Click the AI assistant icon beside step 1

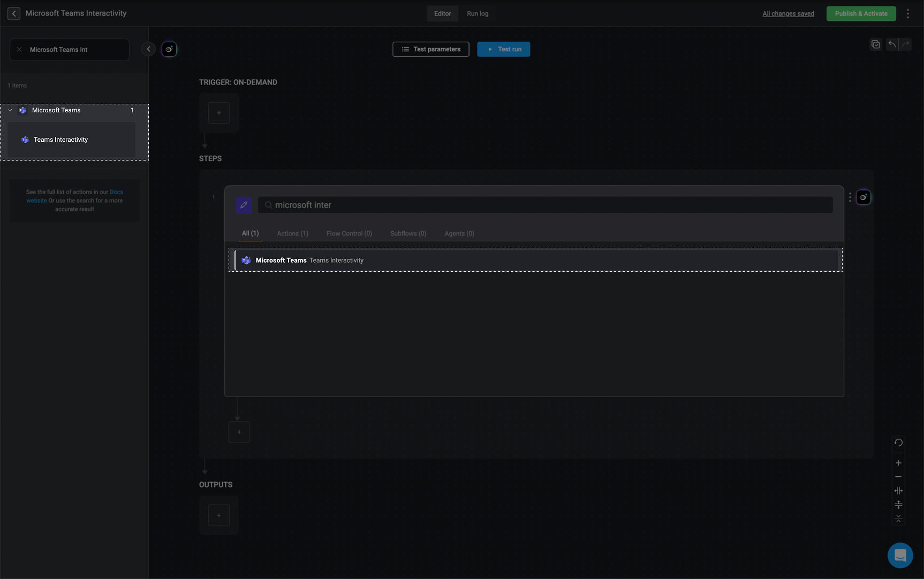pyautogui.click(x=864, y=197)
